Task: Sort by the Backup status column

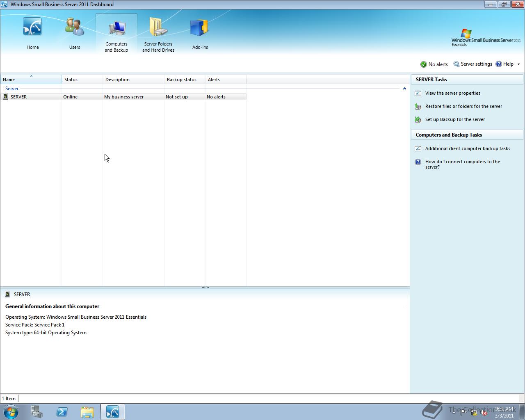Action: [185, 80]
